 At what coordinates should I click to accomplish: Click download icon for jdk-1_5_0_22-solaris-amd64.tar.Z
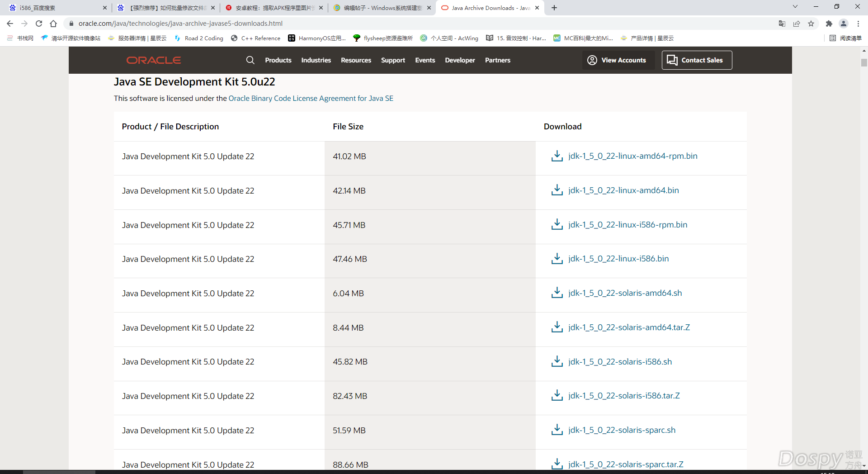coord(557,327)
